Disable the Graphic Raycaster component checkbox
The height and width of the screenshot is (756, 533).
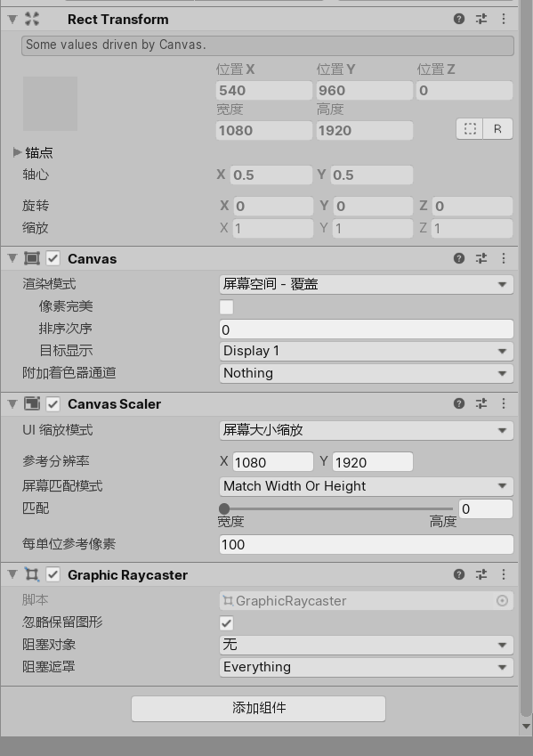(53, 574)
